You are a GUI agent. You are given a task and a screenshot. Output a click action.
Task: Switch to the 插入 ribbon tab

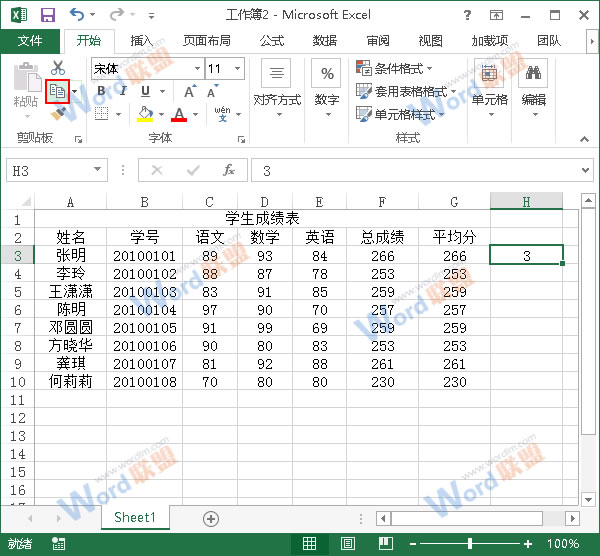pos(142,41)
